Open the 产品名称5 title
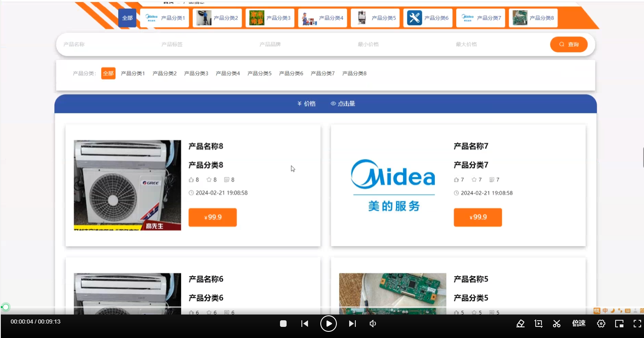 point(471,279)
